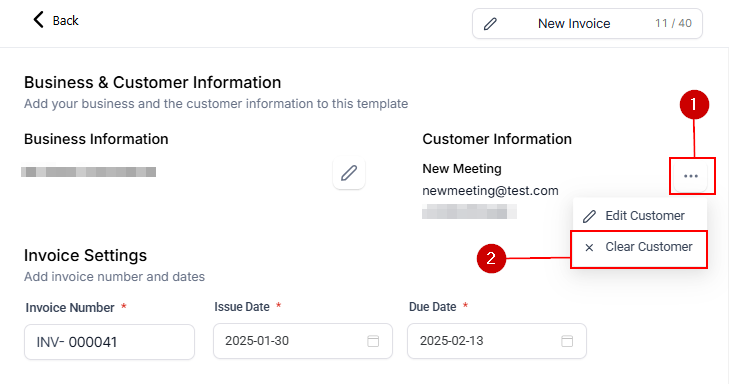The image size is (729, 384).
Task: Open the three-dots customer options menu
Action: tap(691, 176)
